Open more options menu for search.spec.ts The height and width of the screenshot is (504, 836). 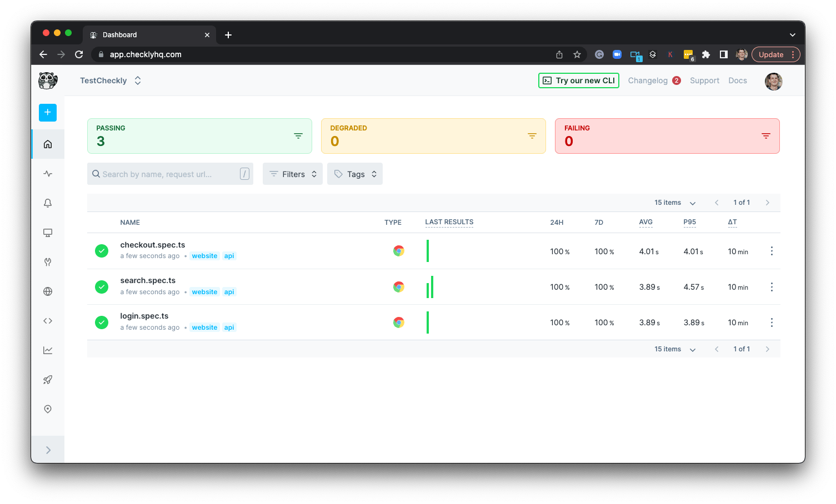(x=772, y=287)
